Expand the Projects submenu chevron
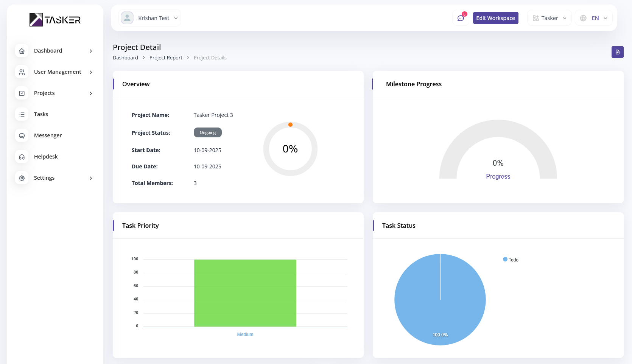632x364 pixels. (x=91, y=93)
